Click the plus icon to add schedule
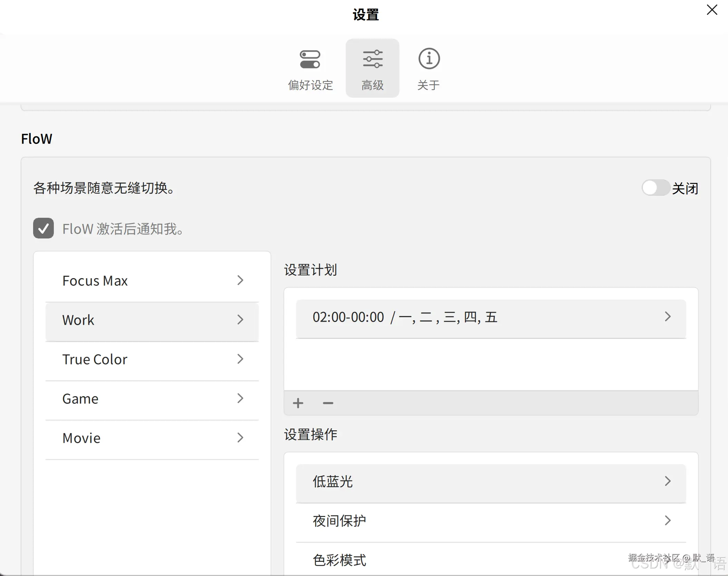This screenshot has height=576, width=728. (298, 403)
